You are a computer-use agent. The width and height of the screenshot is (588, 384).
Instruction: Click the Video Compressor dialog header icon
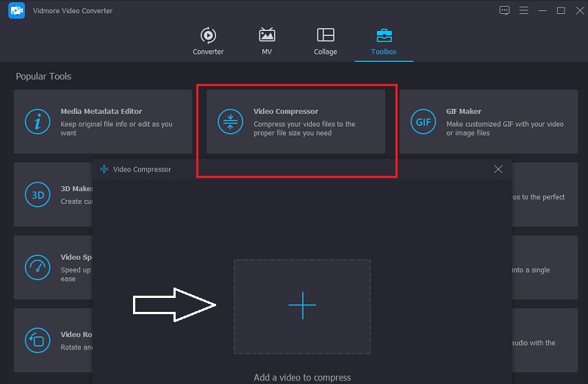point(104,169)
